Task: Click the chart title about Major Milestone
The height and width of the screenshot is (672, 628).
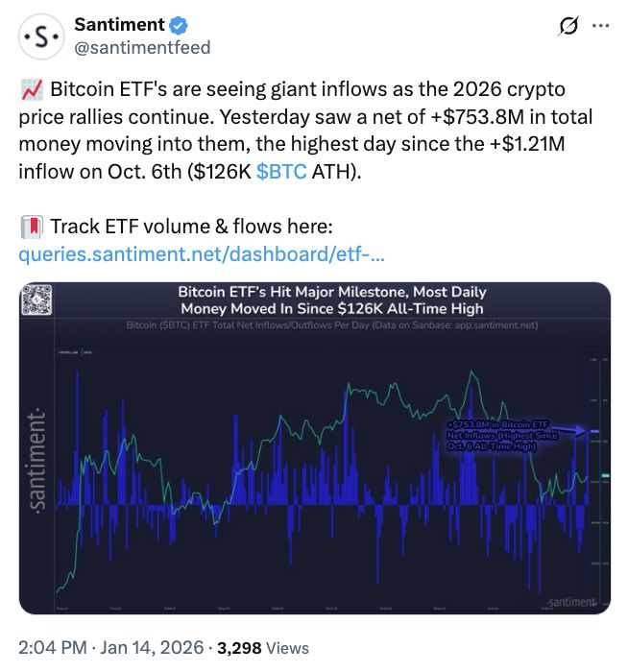Action: pyautogui.click(x=331, y=300)
